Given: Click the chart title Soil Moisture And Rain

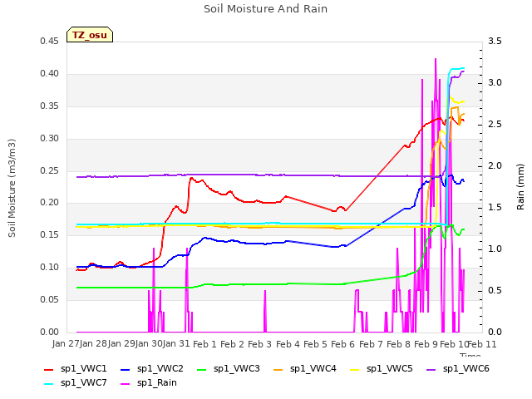Looking at the screenshot, I should tap(266, 8).
